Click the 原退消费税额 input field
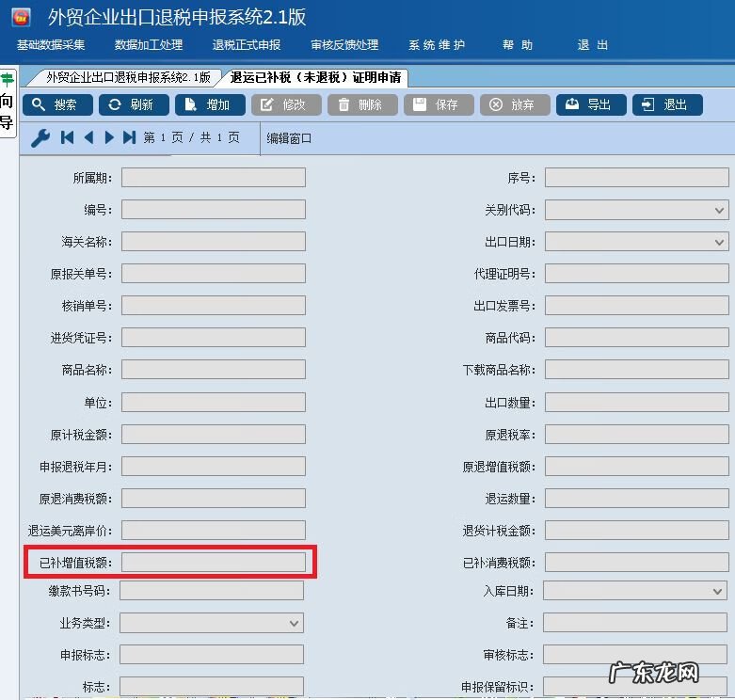 pos(214,499)
